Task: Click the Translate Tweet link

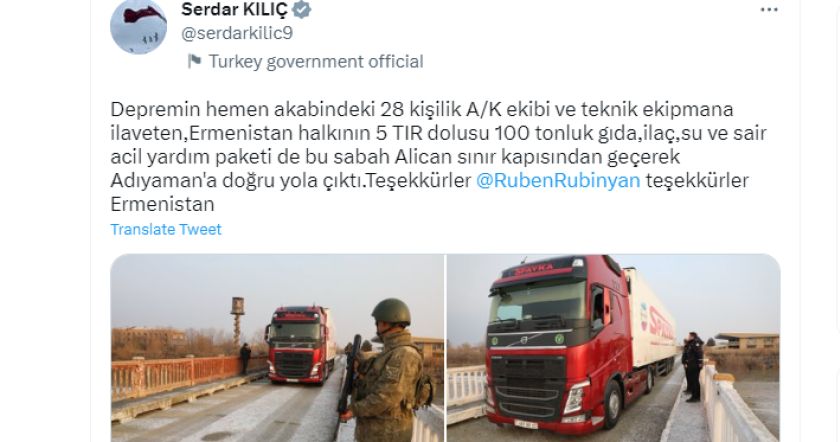Action: point(166,229)
